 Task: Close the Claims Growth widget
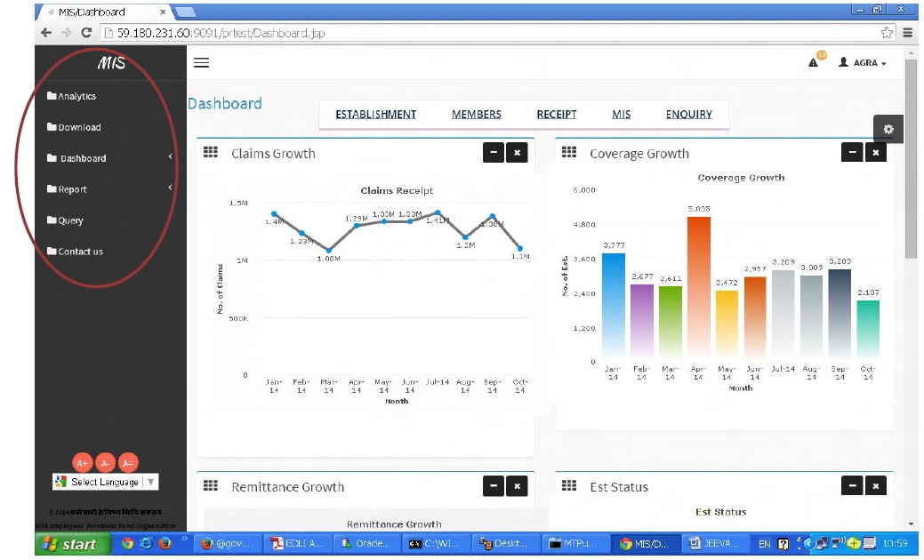[517, 153]
